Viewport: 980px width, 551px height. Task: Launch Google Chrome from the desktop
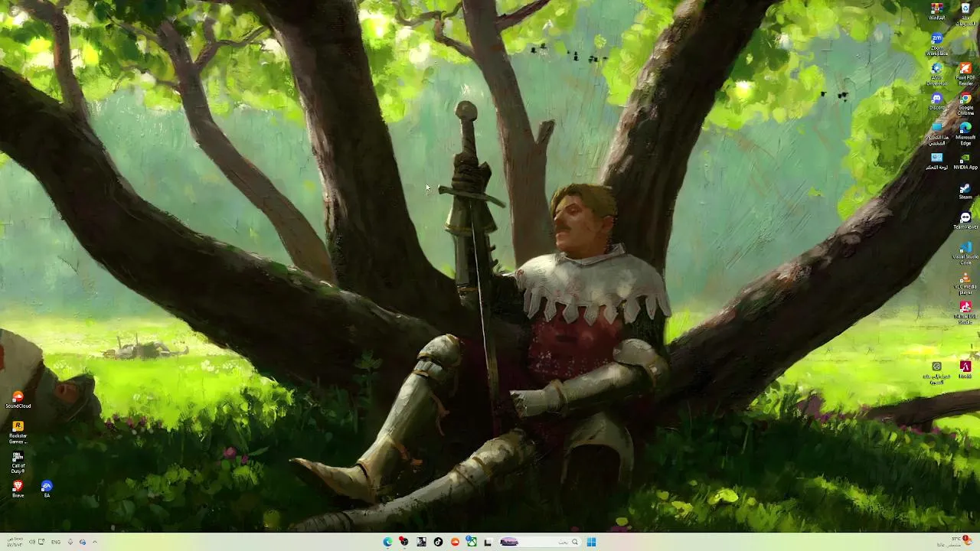[x=965, y=104]
